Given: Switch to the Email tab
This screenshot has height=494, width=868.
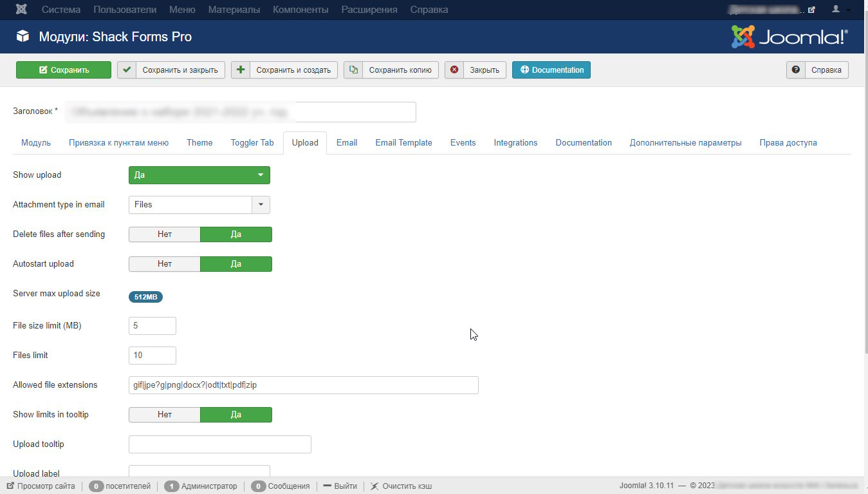Looking at the screenshot, I should 347,143.
